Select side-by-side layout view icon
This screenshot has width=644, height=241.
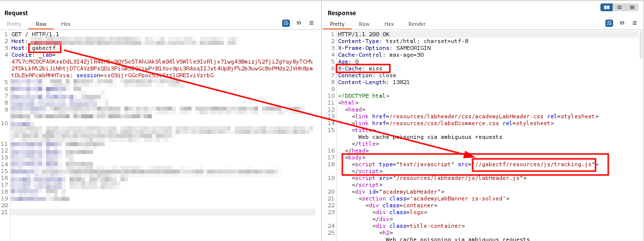click(607, 7)
